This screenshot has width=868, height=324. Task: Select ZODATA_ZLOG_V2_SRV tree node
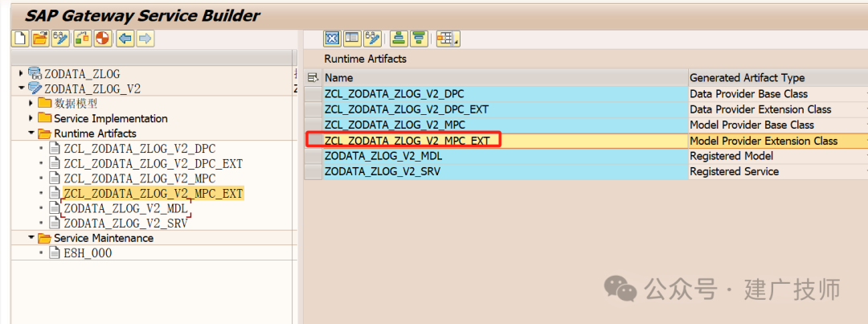point(125,224)
